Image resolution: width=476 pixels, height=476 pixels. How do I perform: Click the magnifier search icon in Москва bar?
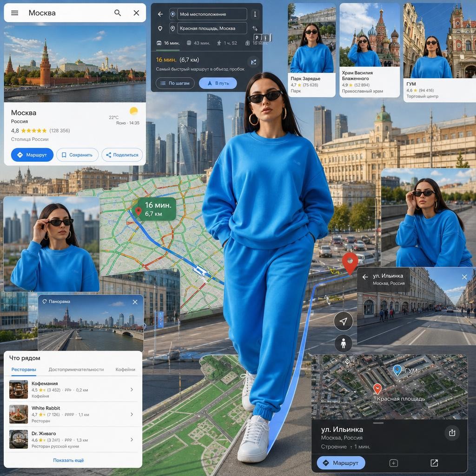click(118, 13)
